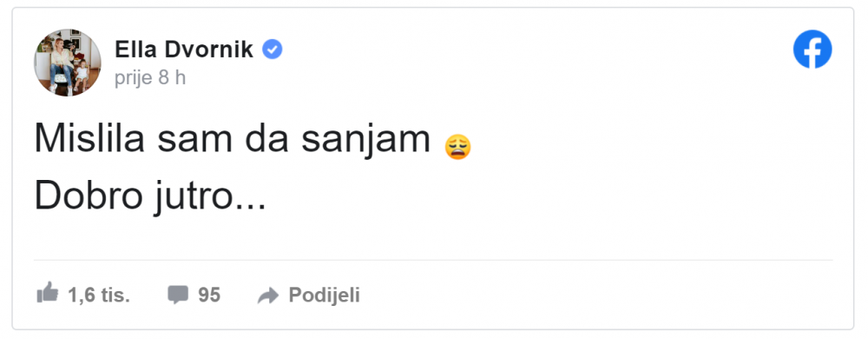The height and width of the screenshot is (339, 868).
Task: Open the Ella Dvornik profile name
Action: tap(184, 50)
